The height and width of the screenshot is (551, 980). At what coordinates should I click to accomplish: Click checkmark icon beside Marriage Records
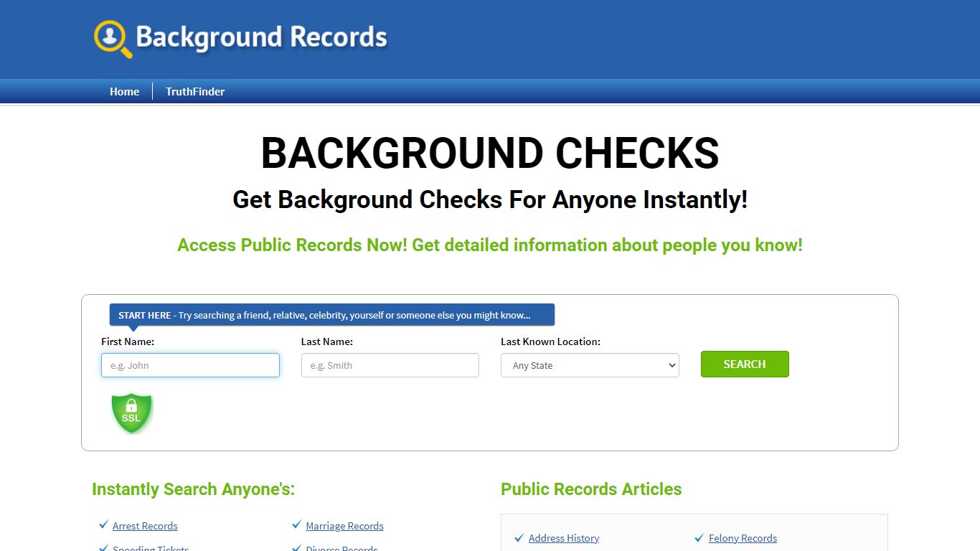(x=296, y=525)
